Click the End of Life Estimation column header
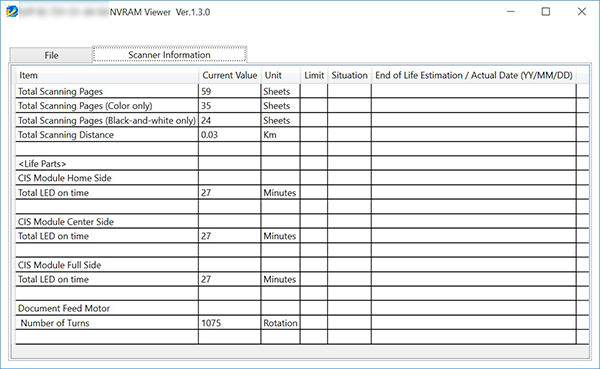 pos(474,75)
